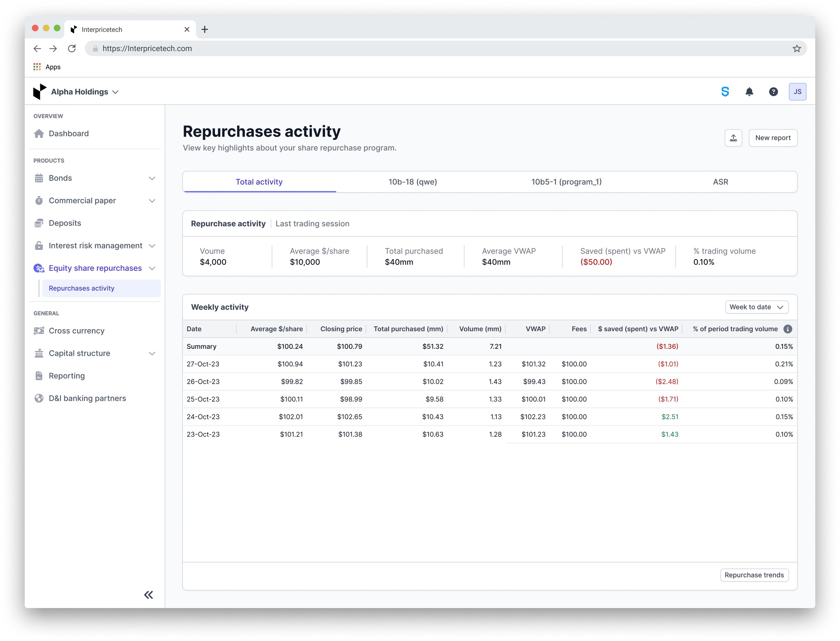840x641 pixels.
Task: Click the New report button
Action: (x=773, y=138)
